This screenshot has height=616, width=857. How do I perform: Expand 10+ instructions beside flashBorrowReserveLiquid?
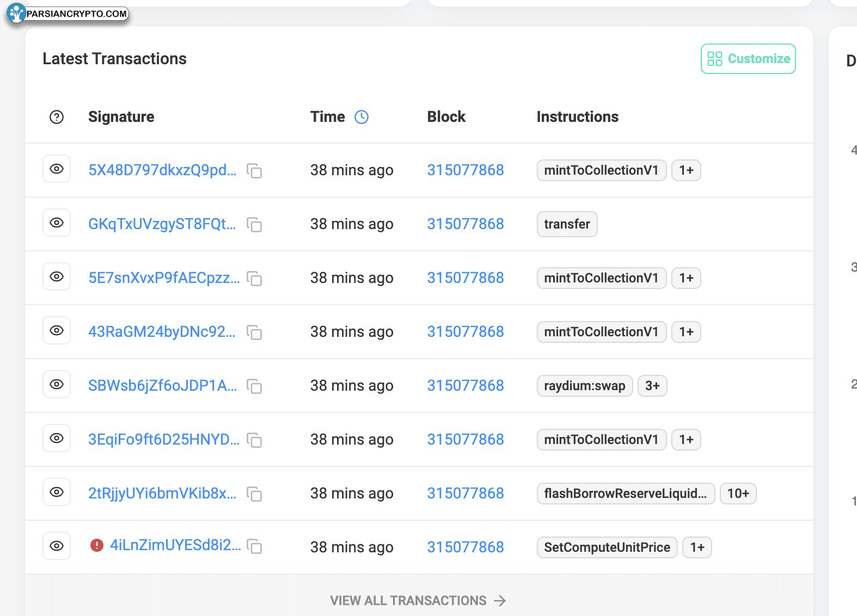click(738, 494)
